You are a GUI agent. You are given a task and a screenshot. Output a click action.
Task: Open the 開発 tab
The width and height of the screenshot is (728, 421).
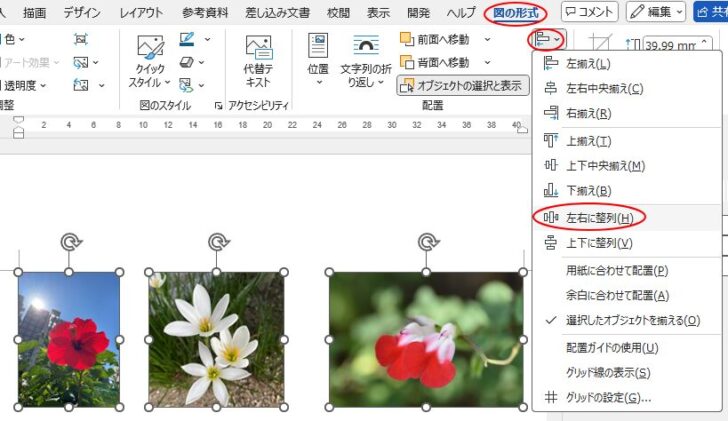click(x=418, y=13)
